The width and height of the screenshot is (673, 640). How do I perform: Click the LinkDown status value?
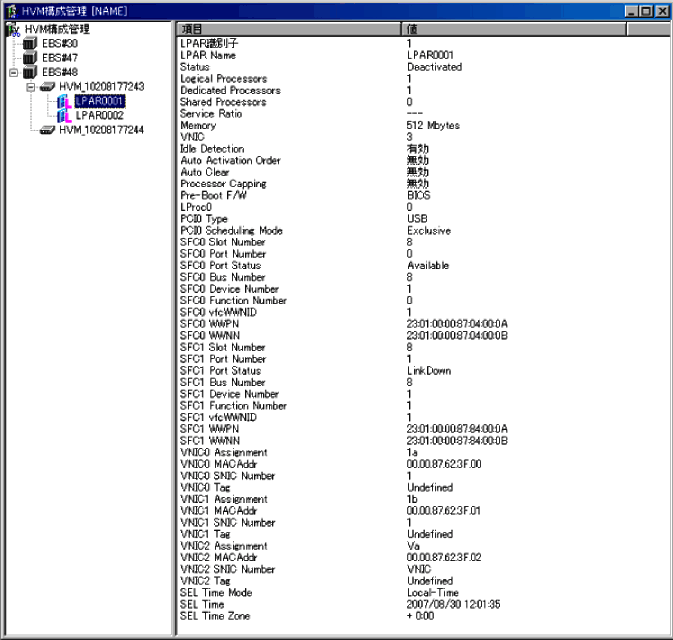(429, 371)
